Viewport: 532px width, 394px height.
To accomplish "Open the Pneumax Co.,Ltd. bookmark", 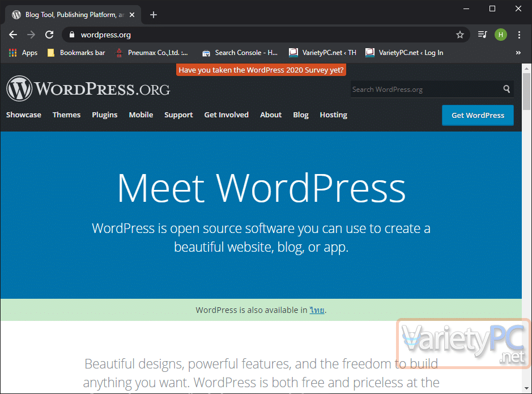I will 152,53.
